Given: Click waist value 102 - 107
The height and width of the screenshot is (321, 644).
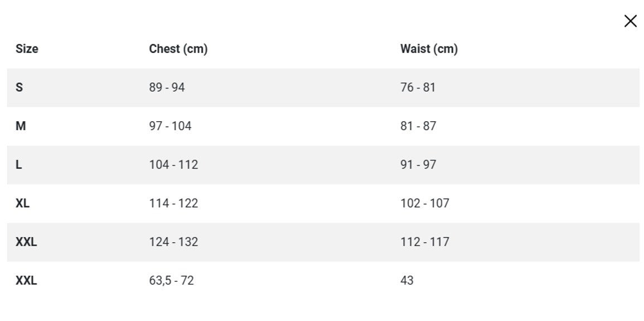Looking at the screenshot, I should point(424,203).
